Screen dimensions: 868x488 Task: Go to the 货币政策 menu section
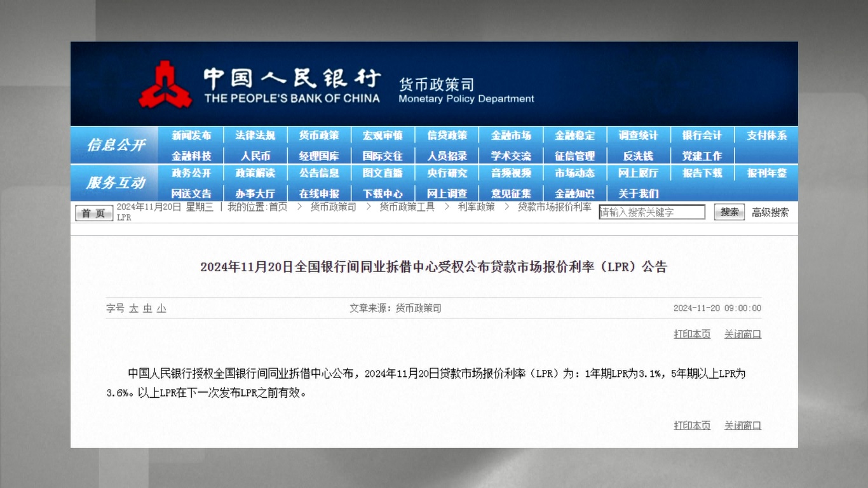point(319,135)
